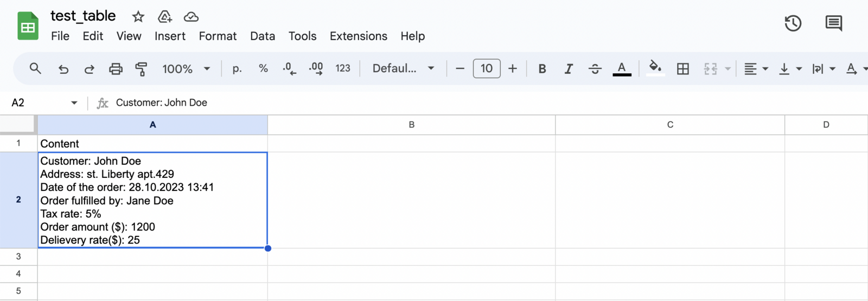The width and height of the screenshot is (868, 301).
Task: Select the paint format roller tool
Action: tap(142, 69)
